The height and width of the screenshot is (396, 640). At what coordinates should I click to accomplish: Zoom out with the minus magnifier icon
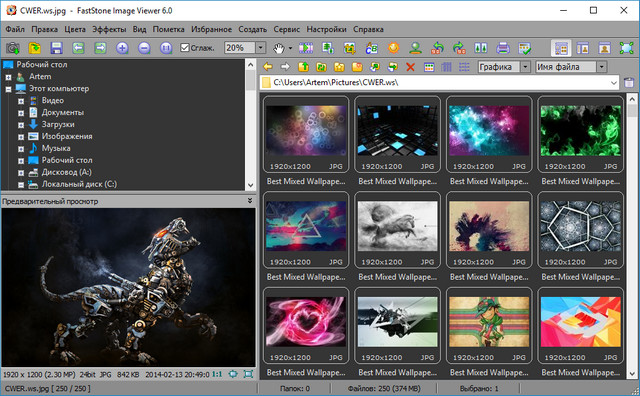click(x=144, y=48)
